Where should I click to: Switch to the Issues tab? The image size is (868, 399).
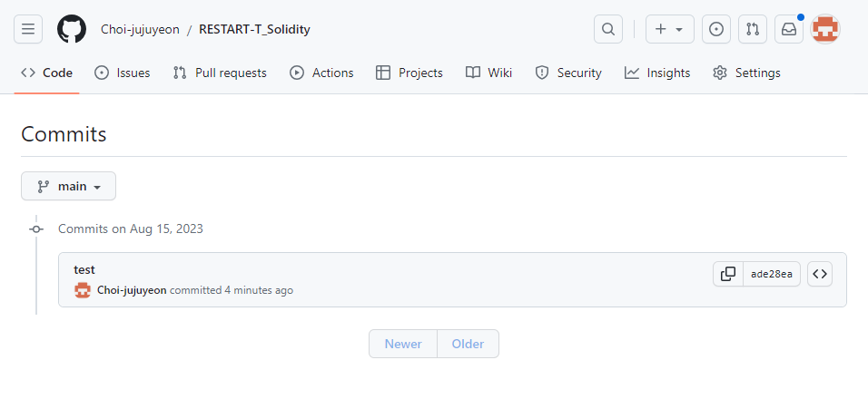tap(123, 73)
